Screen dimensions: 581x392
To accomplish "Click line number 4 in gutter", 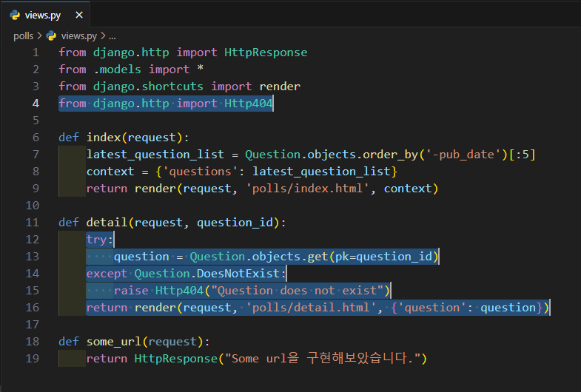I will tap(36, 104).
